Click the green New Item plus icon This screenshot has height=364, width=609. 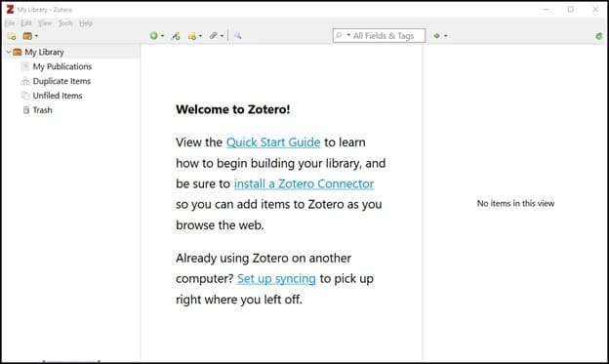point(154,36)
